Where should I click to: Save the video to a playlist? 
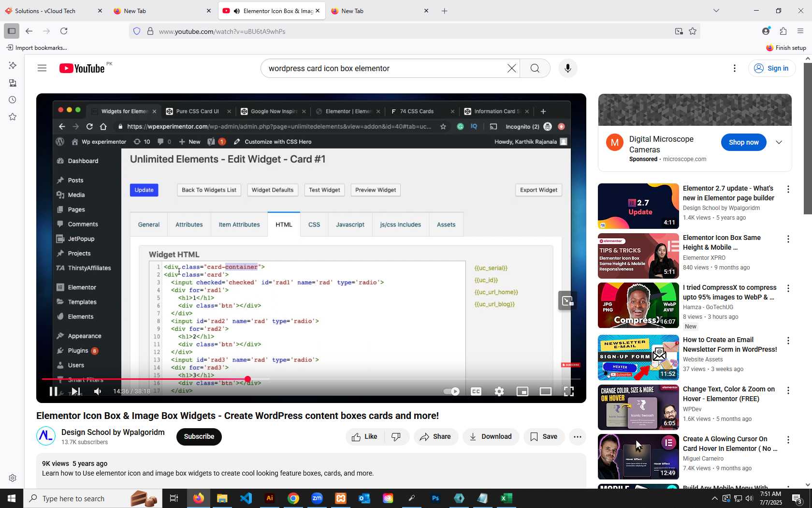coord(544,437)
